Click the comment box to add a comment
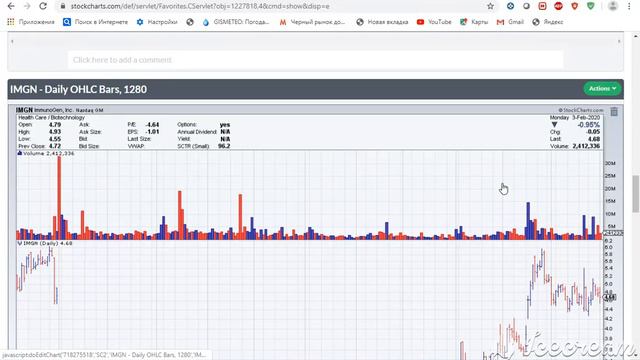640x360 pixels. tap(316, 60)
